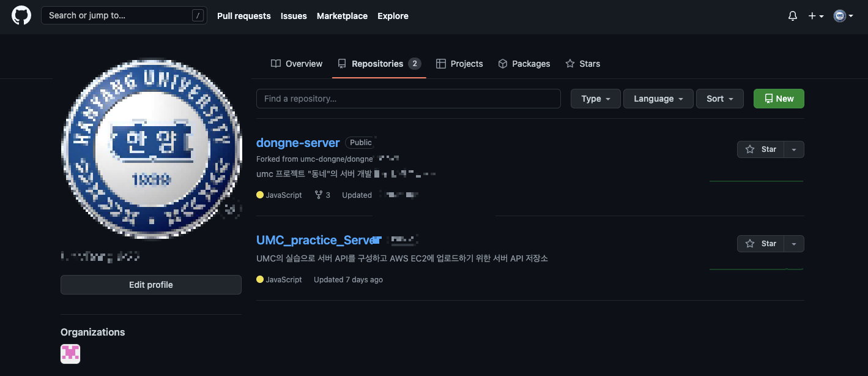Open the notifications bell
Image resolution: width=868 pixels, height=376 pixels.
click(793, 16)
